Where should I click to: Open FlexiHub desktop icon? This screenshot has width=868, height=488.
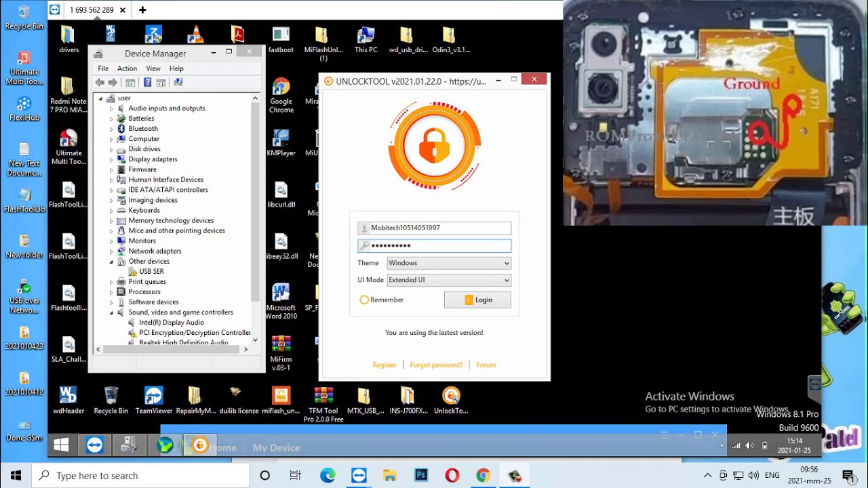(24, 108)
